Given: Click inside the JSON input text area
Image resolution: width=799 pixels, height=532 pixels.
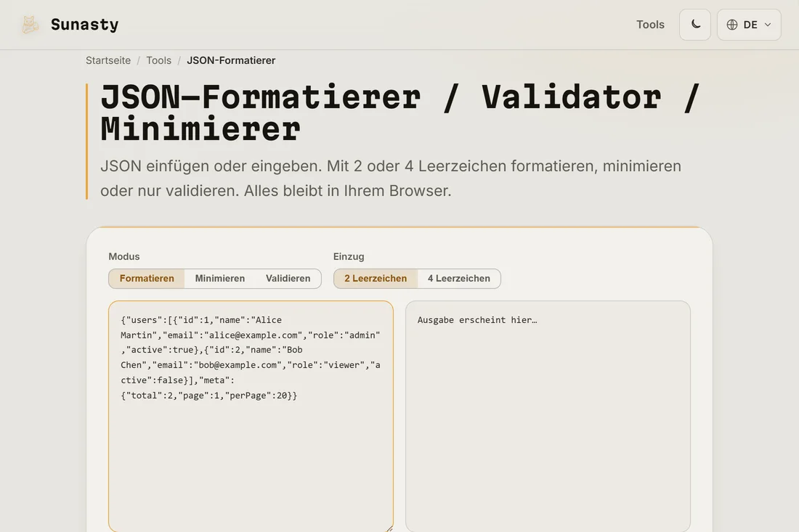Looking at the screenshot, I should [251, 417].
